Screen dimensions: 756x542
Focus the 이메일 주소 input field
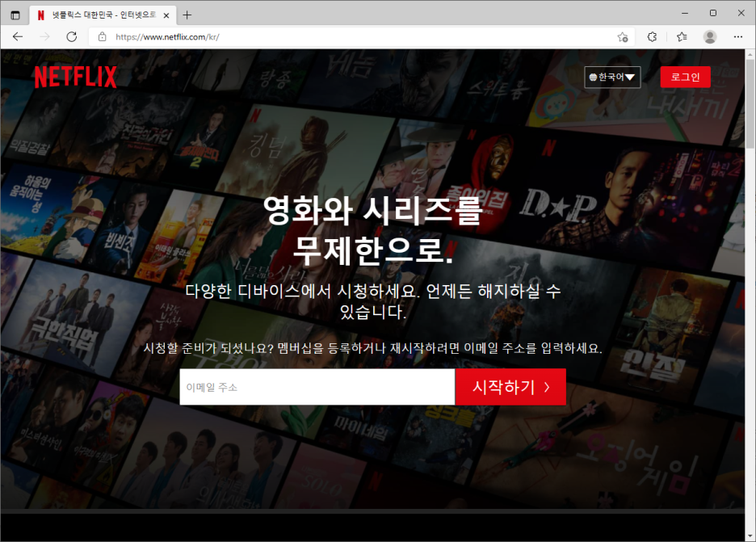coord(317,387)
